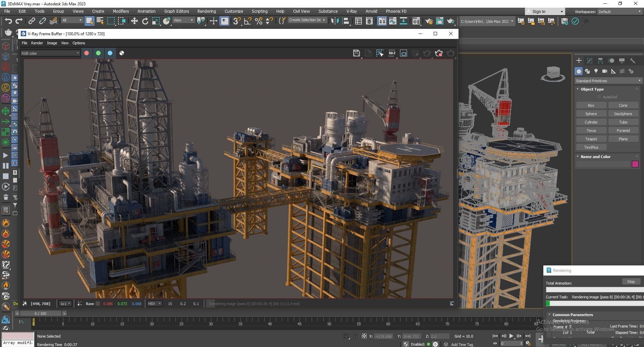Go to the end frame
This screenshot has height=347, width=644.
click(x=528, y=336)
